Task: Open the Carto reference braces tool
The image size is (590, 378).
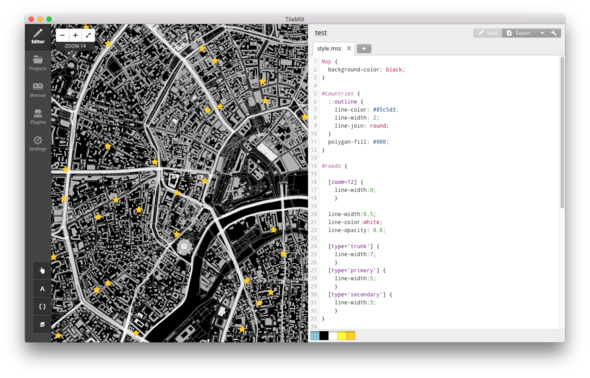Action: [x=42, y=307]
